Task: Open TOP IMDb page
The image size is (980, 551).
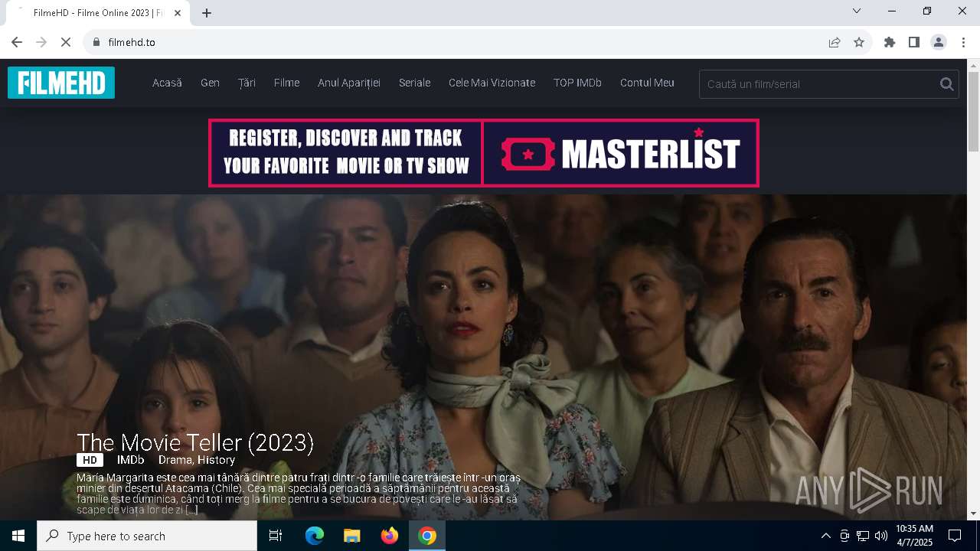Action: point(577,83)
